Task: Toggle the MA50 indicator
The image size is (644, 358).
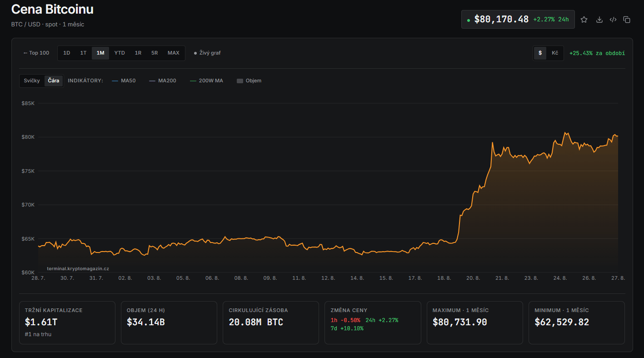Action: tap(124, 81)
